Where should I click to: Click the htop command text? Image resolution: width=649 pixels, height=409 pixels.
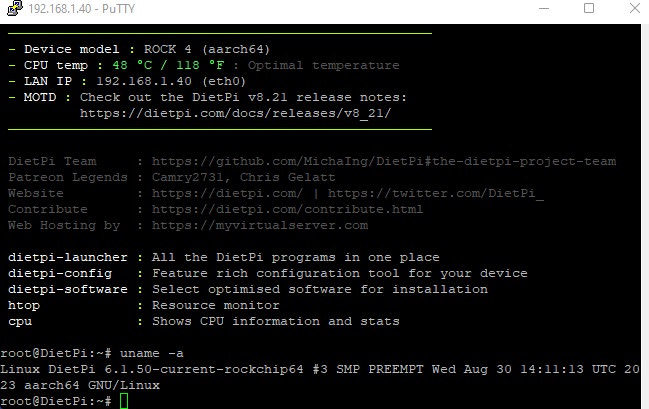coord(24,306)
